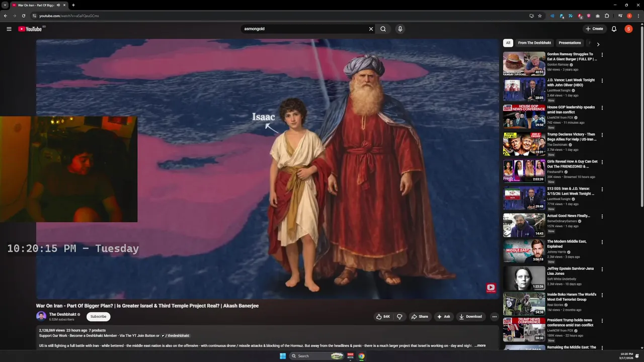Select the Presentations chip
This screenshot has width=644, height=362.
[570, 43]
